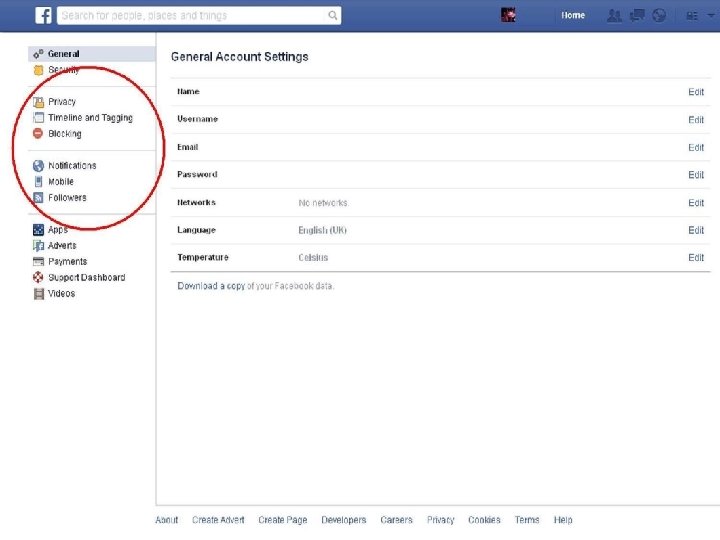Click the Name row label
The height and width of the screenshot is (540, 720).
(188, 91)
